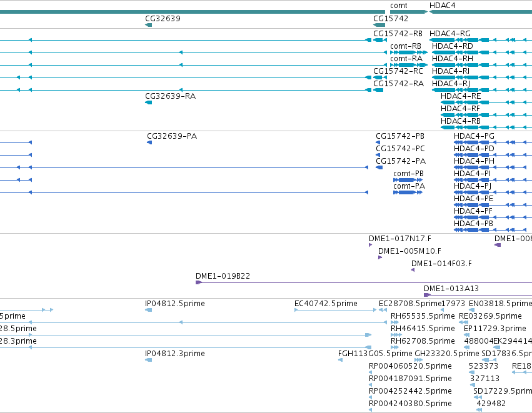Viewport: 532px width, 413px height.
Task: Click the HDAC4 gene label at top
Action: (442, 6)
